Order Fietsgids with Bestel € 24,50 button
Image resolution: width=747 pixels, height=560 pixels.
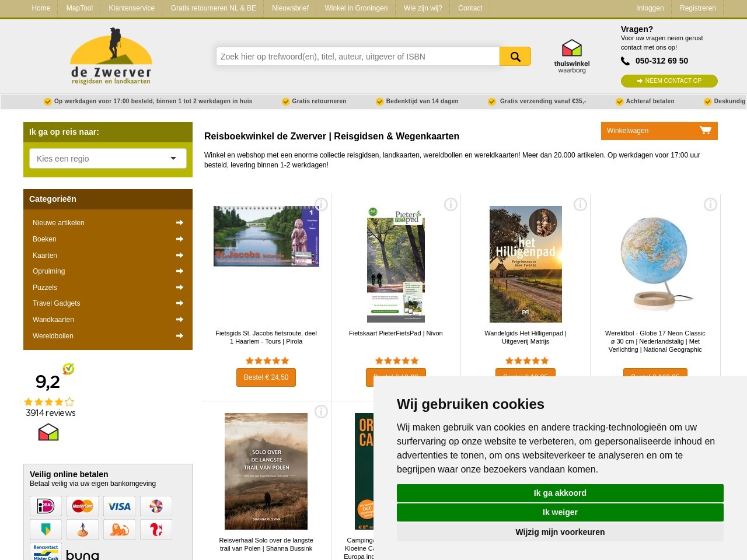tap(266, 377)
